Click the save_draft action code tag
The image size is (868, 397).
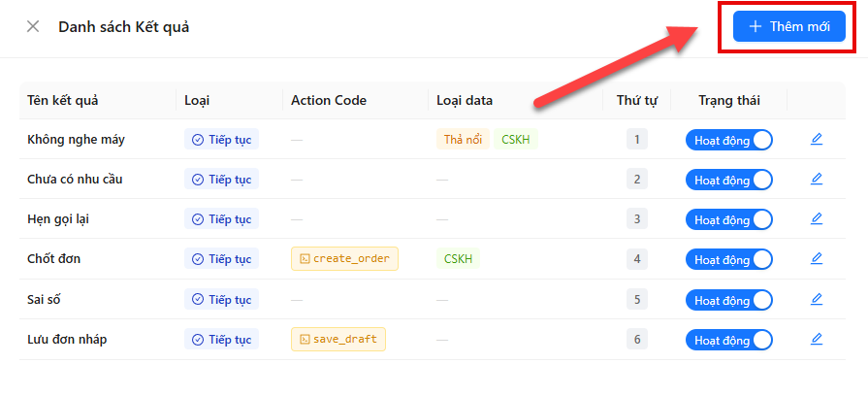[338, 339]
